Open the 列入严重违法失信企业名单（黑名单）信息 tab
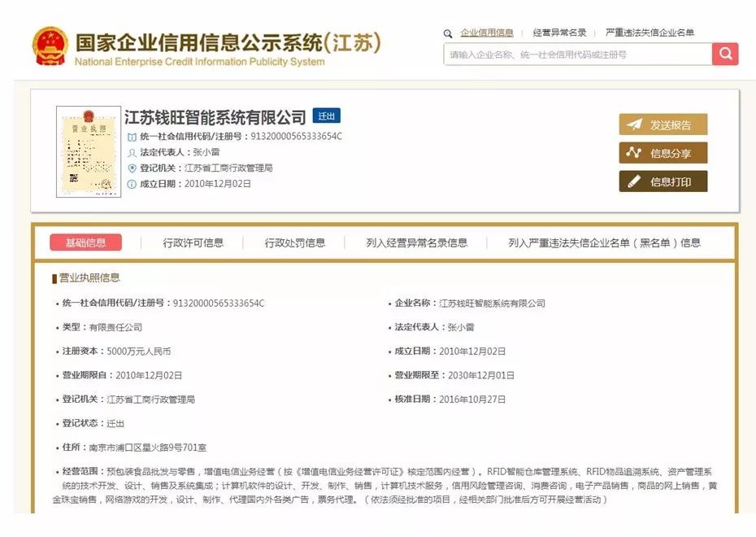This screenshot has height=537, width=756. (x=604, y=242)
